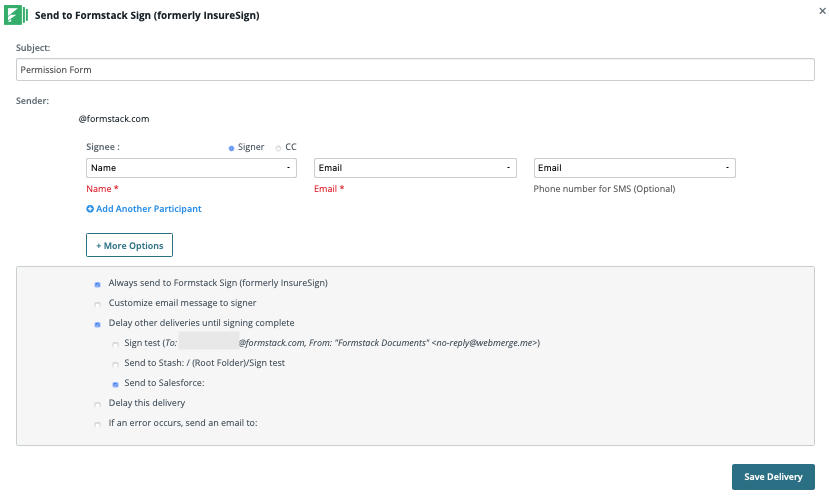Toggle Delay other deliveries until signing complete
Image resolution: width=829 pixels, height=503 pixels.
pos(97,324)
